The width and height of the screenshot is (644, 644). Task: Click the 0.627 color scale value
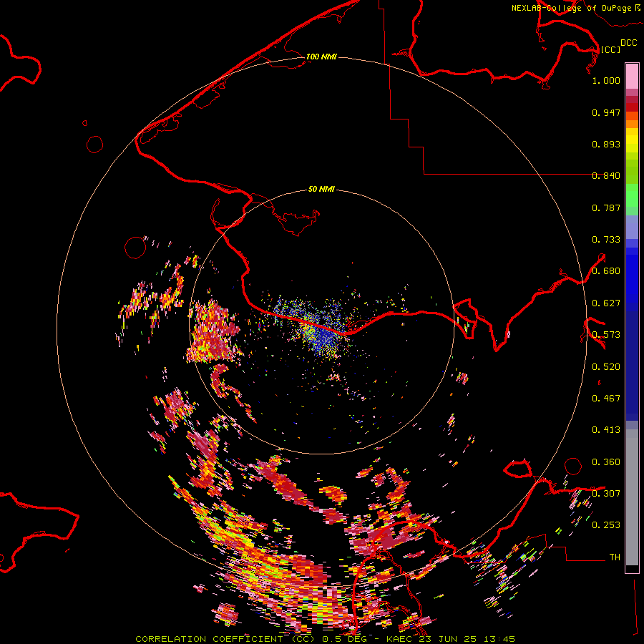pyautogui.click(x=606, y=303)
